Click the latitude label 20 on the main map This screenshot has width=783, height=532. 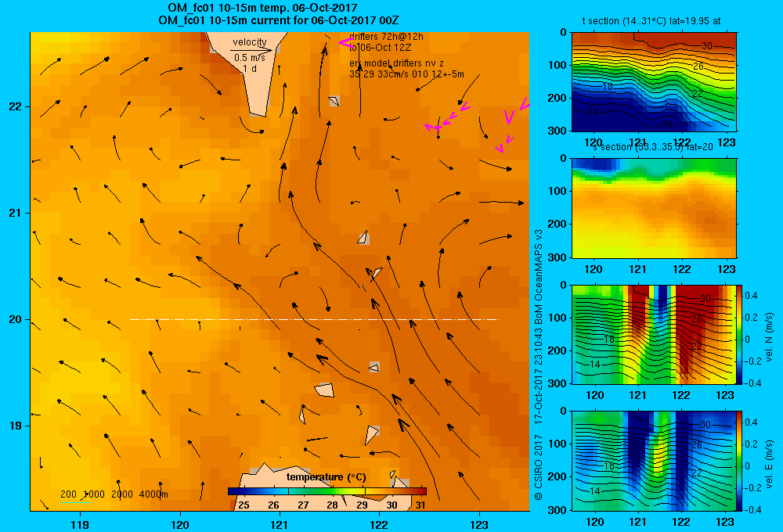click(16, 319)
